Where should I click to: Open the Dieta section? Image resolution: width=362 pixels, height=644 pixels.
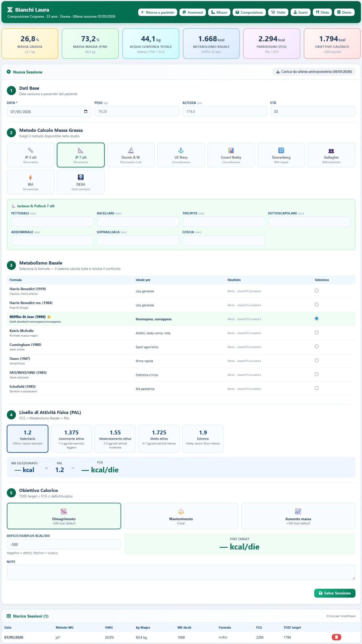pos(322,12)
